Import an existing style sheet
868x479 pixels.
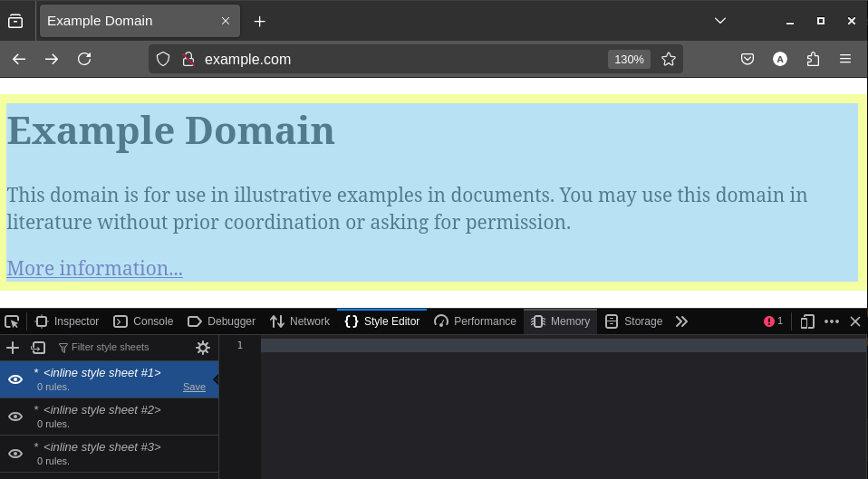(38, 348)
